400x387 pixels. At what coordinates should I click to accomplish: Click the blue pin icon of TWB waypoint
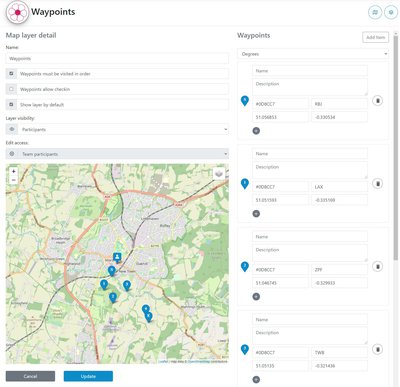pyautogui.click(x=245, y=350)
